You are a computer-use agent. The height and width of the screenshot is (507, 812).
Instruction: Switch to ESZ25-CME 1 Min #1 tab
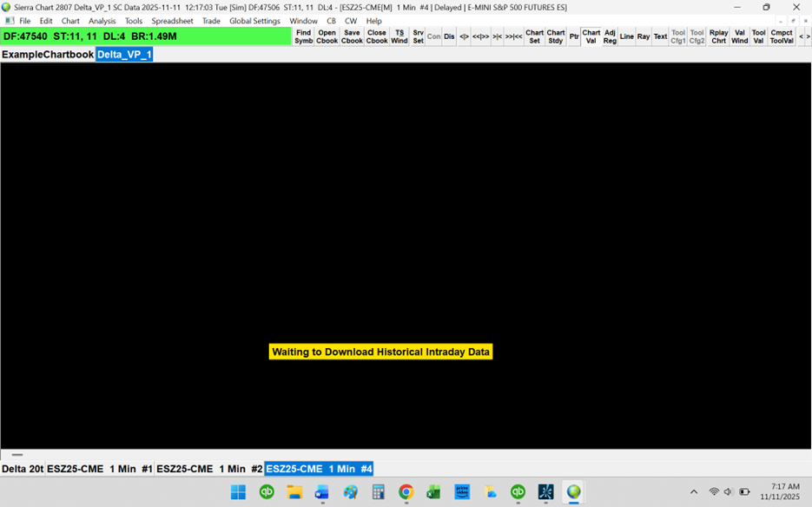pos(100,469)
